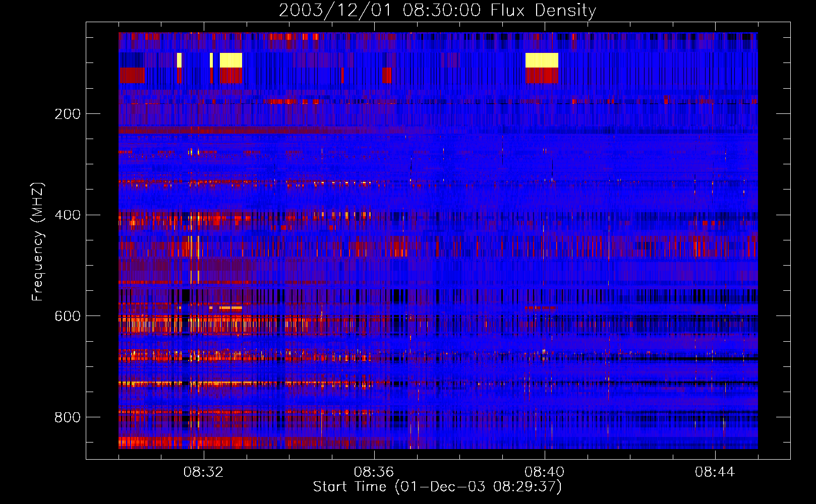Image resolution: width=816 pixels, height=504 pixels.
Task: Click the 08:40 time tick label
Action: point(544,472)
